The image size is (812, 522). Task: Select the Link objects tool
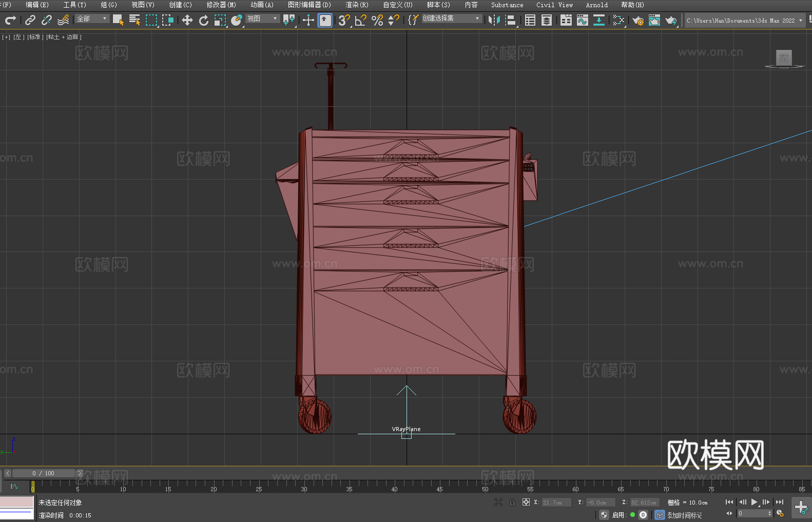point(30,20)
